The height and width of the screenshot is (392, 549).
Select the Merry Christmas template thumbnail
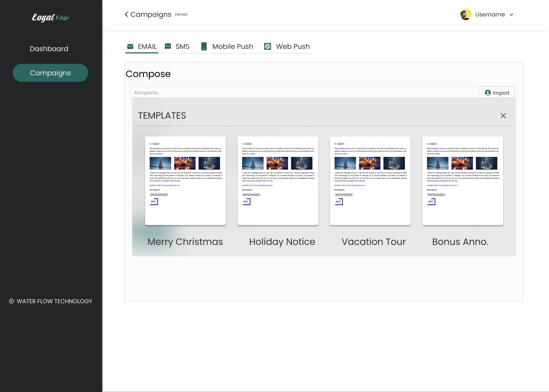(x=185, y=181)
